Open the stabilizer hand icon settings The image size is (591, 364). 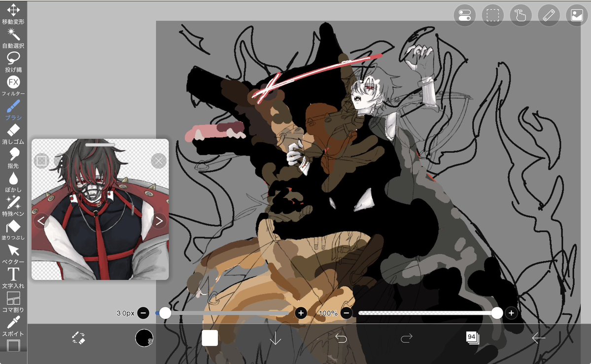pos(521,15)
